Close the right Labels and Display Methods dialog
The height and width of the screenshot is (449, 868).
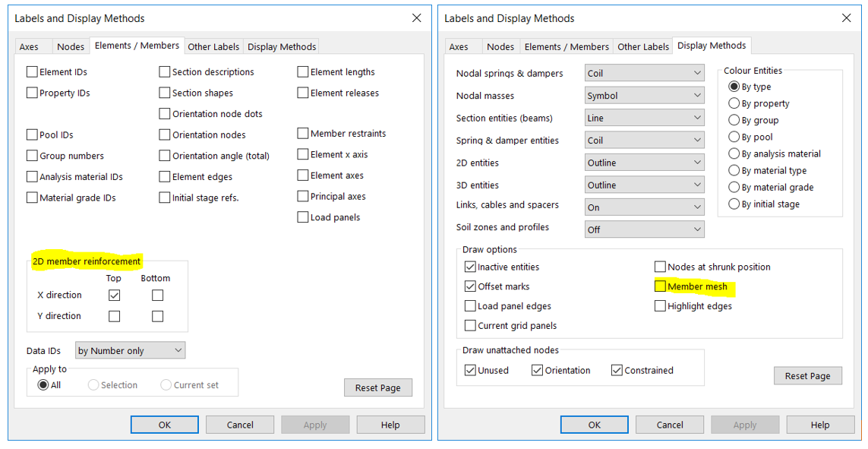846,18
